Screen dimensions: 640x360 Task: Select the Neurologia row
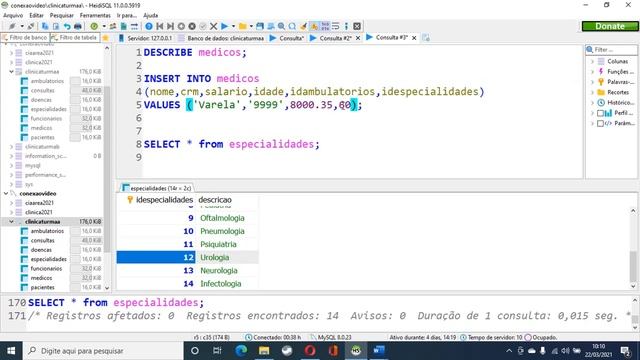point(187,271)
